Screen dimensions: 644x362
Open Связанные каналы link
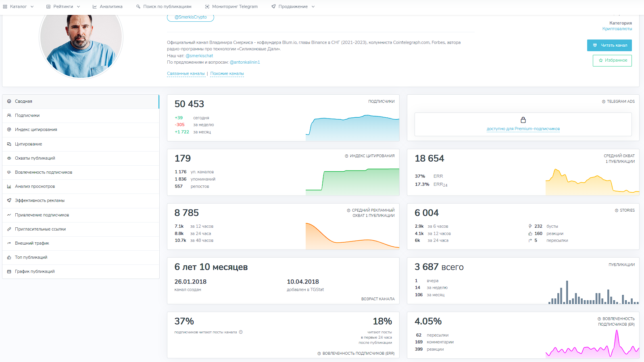[x=186, y=73]
